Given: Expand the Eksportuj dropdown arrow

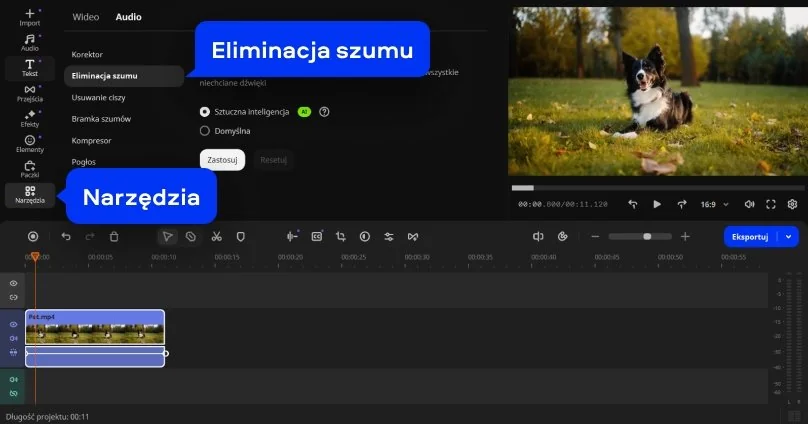Looking at the screenshot, I should click(789, 237).
